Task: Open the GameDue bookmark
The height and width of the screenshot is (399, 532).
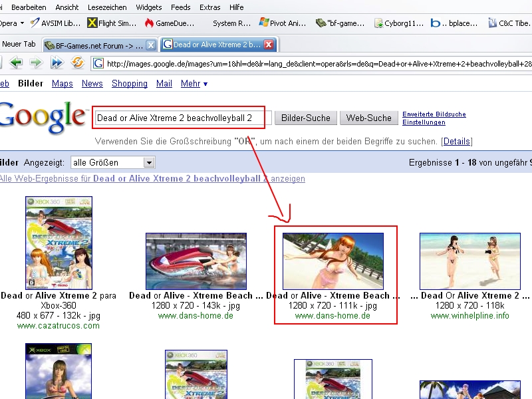Action: [170, 23]
